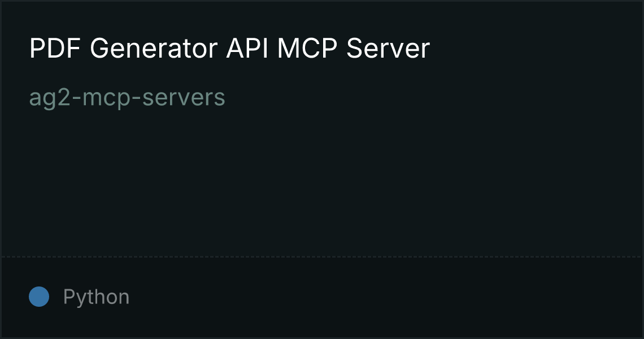This screenshot has height=339, width=644.
Task: Click the word "PDF" in the heading
Action: pos(55,48)
